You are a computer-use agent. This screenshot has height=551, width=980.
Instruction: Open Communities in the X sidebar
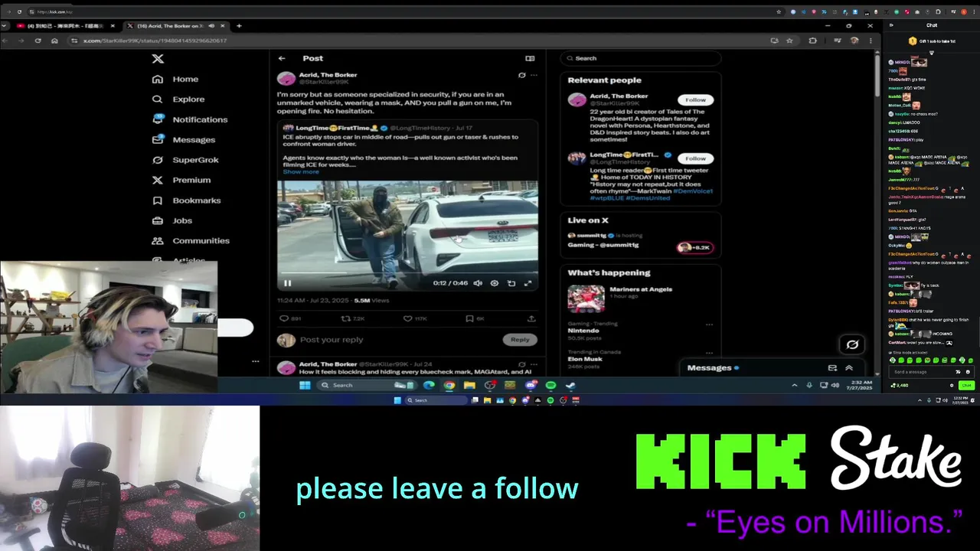pyautogui.click(x=191, y=240)
